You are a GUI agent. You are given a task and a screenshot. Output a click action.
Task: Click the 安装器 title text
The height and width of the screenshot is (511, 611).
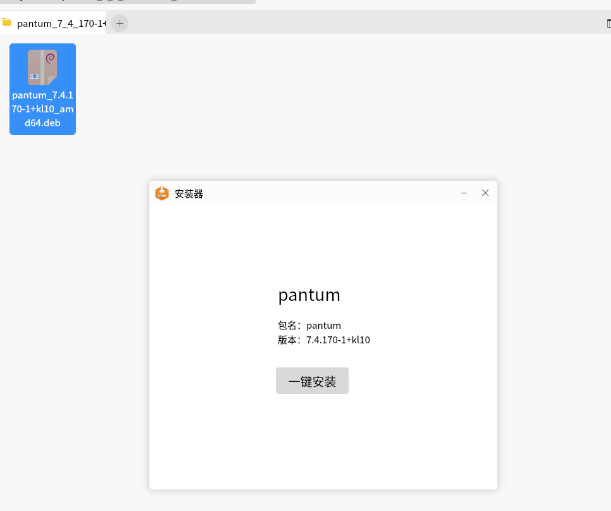(189, 194)
